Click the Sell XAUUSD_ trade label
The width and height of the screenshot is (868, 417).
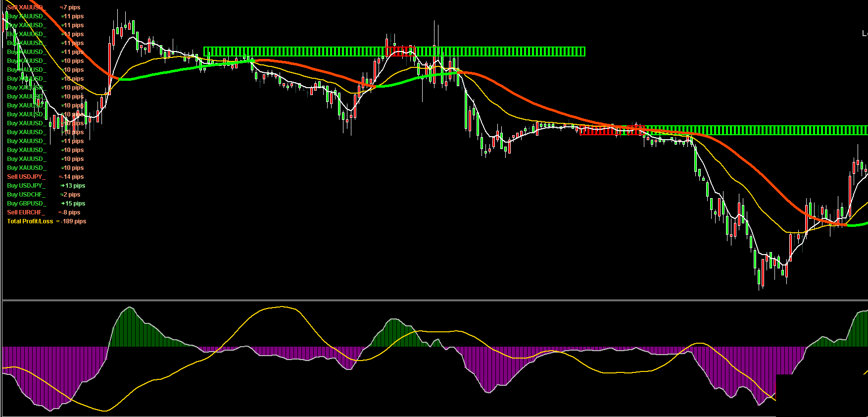27,7
